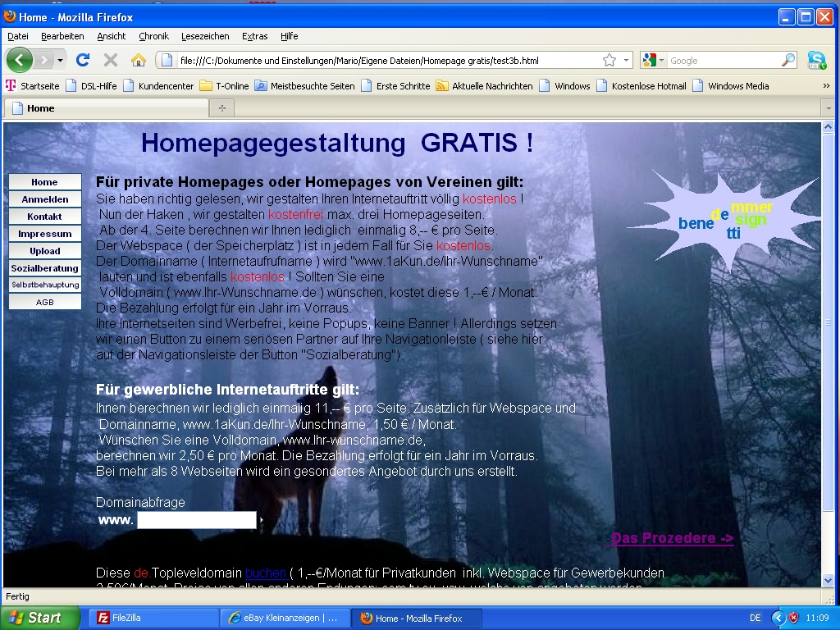Select the Home browser tab
The width and height of the screenshot is (840, 630).
coord(106,108)
